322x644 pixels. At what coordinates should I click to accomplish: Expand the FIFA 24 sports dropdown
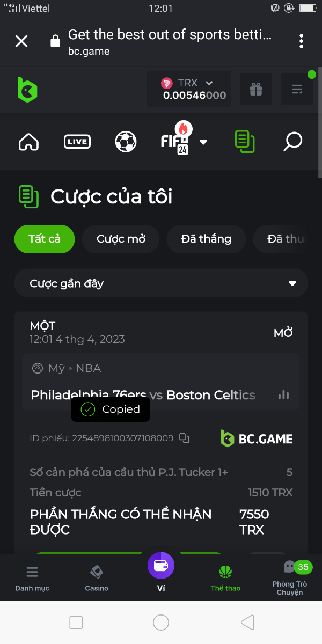coord(203,142)
